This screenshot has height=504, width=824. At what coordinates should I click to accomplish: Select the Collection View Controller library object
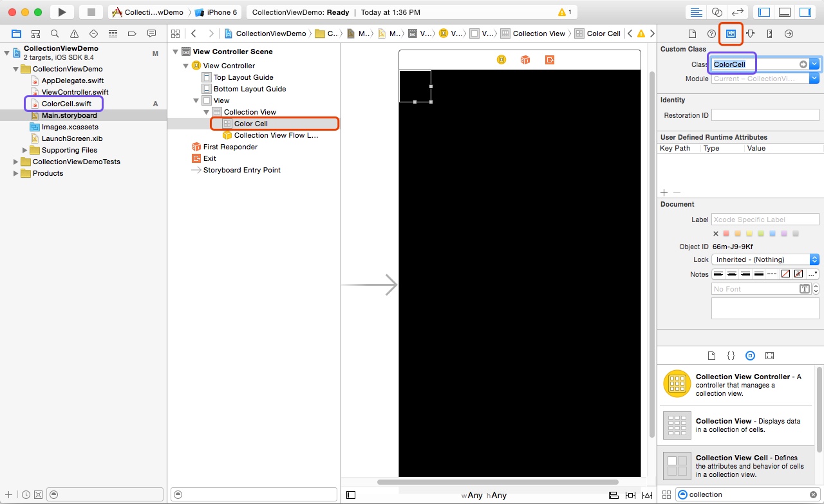coord(736,384)
